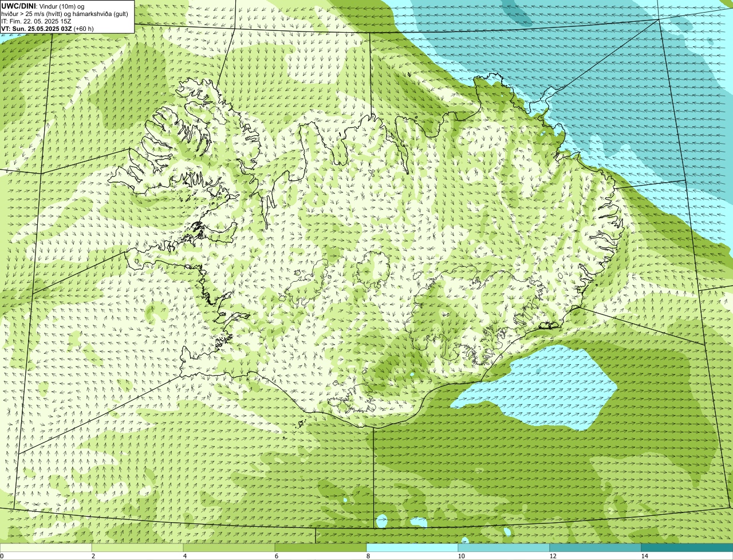Click the 2–4 m/s light green legend swatch

(x=137, y=547)
